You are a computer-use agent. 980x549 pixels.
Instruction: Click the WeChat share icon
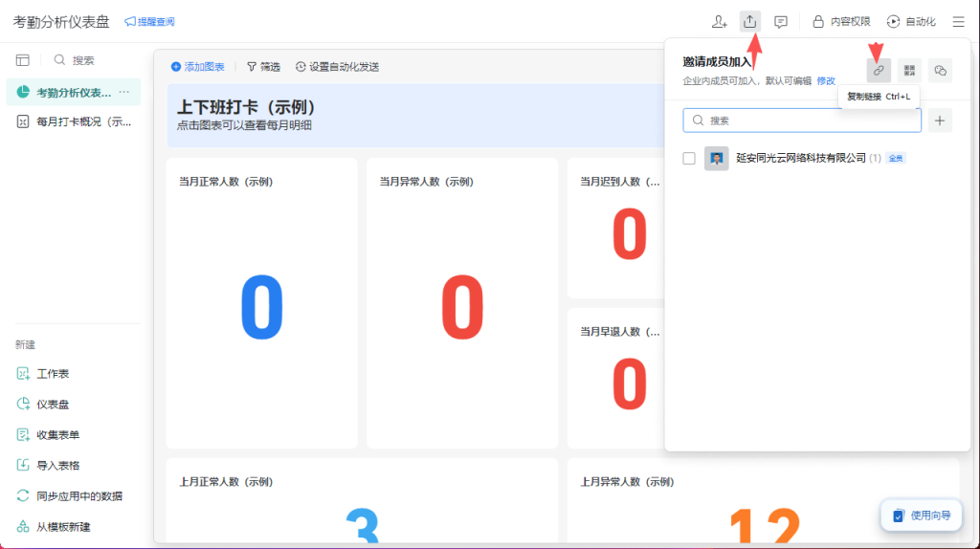(940, 70)
